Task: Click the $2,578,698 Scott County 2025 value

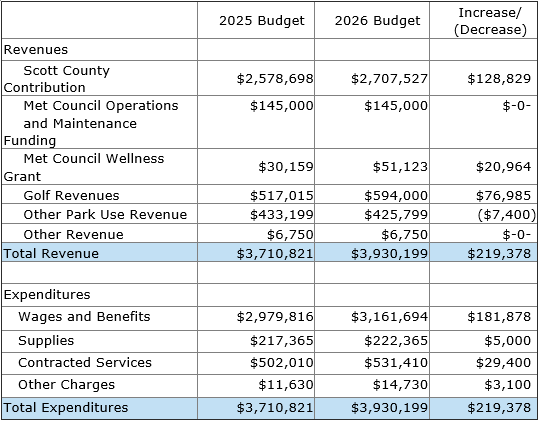Action: click(275, 79)
